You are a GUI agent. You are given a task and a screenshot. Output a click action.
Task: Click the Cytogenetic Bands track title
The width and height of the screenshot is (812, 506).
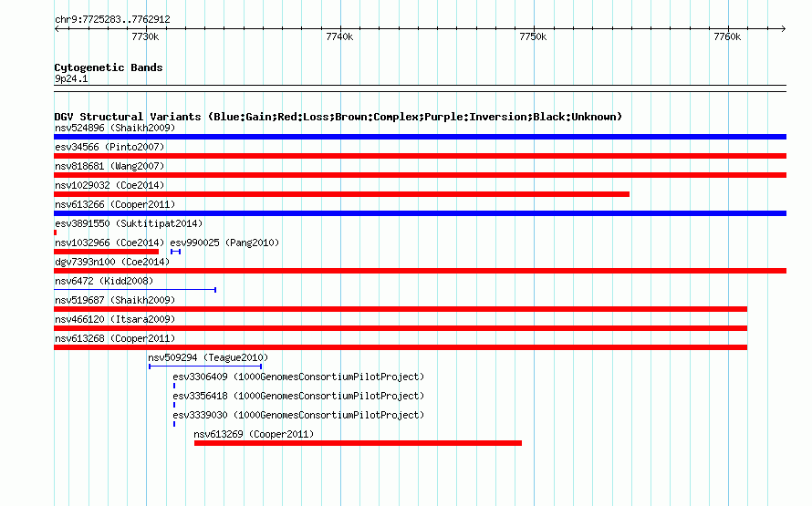(x=109, y=67)
